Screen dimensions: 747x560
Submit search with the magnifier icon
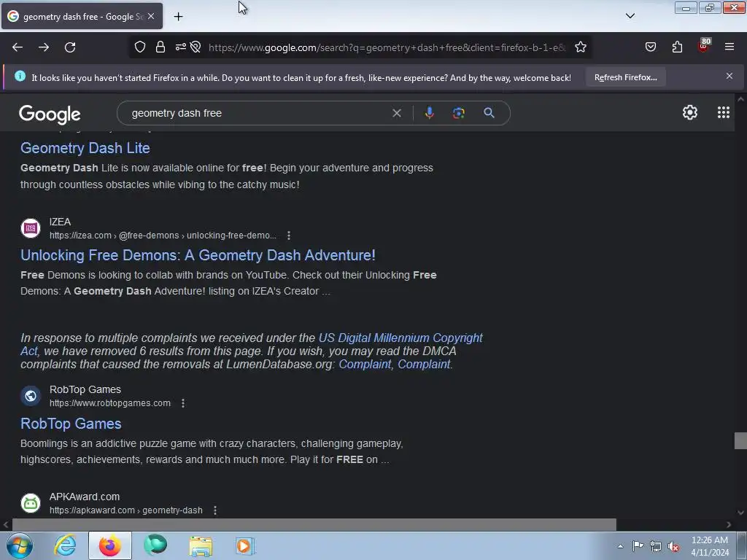pos(489,113)
